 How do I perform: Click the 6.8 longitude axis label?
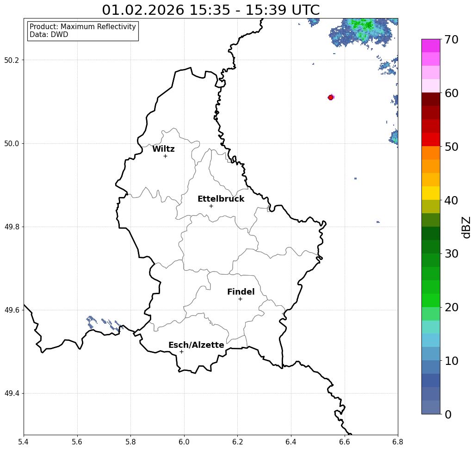point(398,442)
